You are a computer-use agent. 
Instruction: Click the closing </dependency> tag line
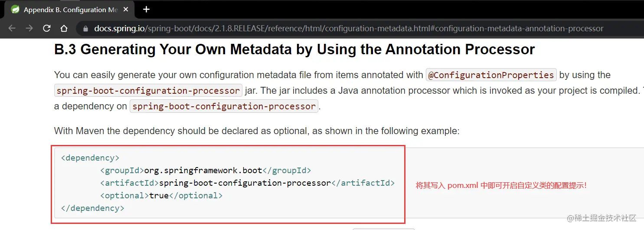[x=93, y=208]
